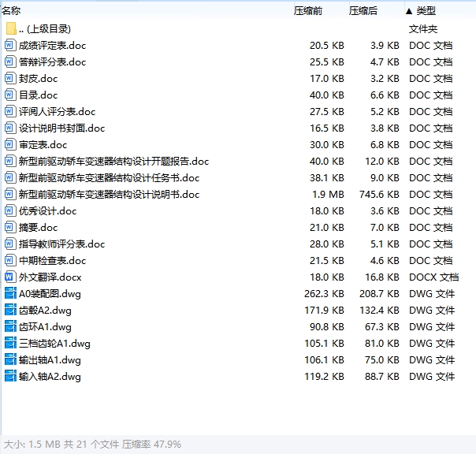Screen dimensions: 476x454
Task: Select the file name 输入轴A2.dwg
Action: pos(50,377)
